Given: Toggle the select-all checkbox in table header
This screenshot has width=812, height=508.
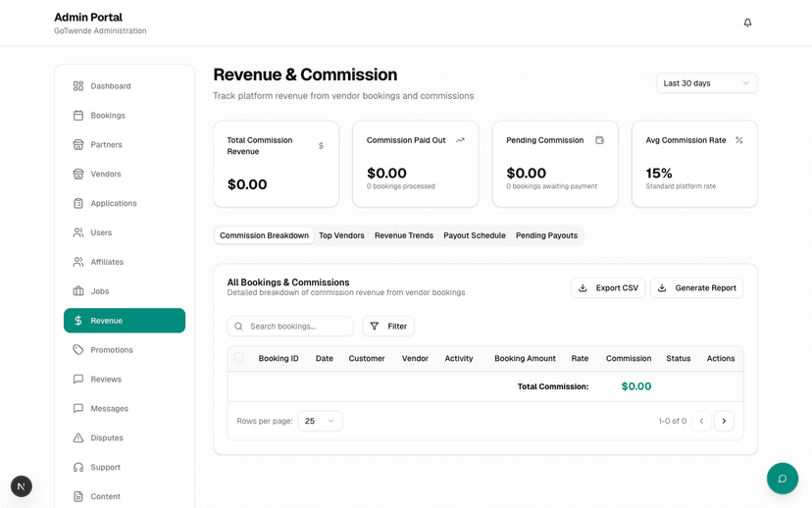Looking at the screenshot, I should [239, 358].
